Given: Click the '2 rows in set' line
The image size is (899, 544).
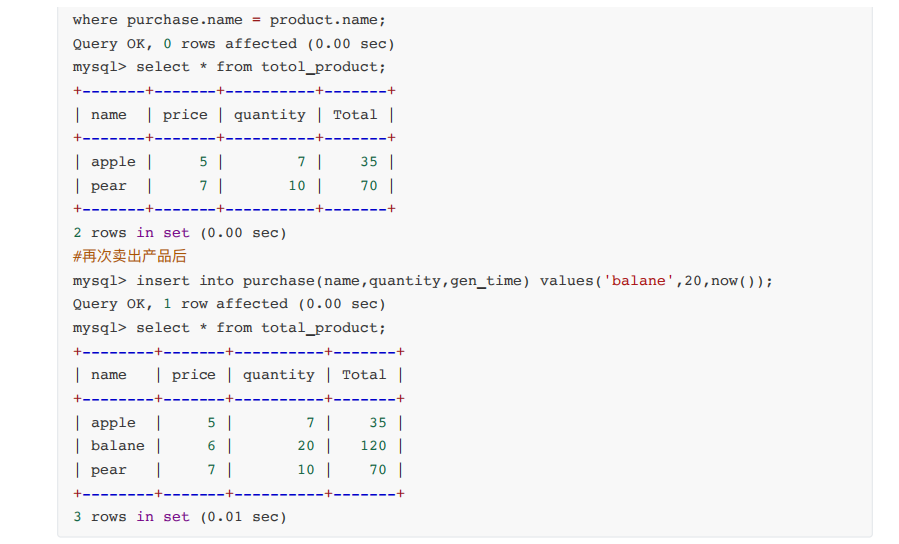Looking at the screenshot, I should 179,233.
